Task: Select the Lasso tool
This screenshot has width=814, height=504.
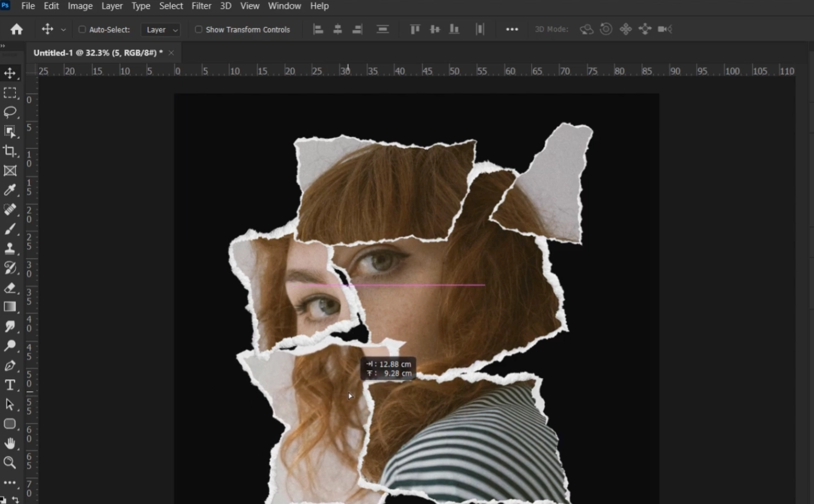Action: pyautogui.click(x=10, y=112)
